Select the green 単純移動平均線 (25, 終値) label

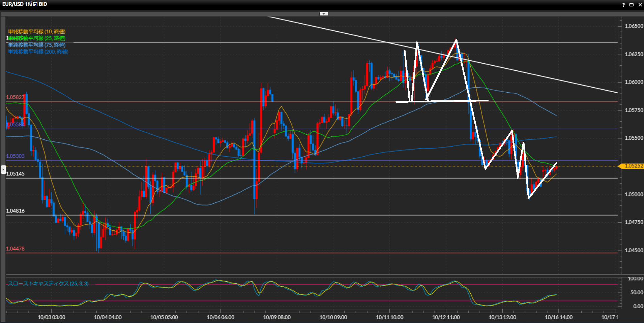(37, 38)
